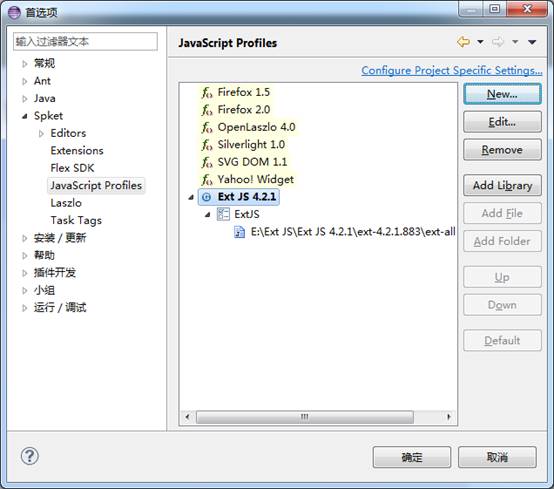
Task: Click the SVG DOM 1.1 profile icon
Action: 207,162
